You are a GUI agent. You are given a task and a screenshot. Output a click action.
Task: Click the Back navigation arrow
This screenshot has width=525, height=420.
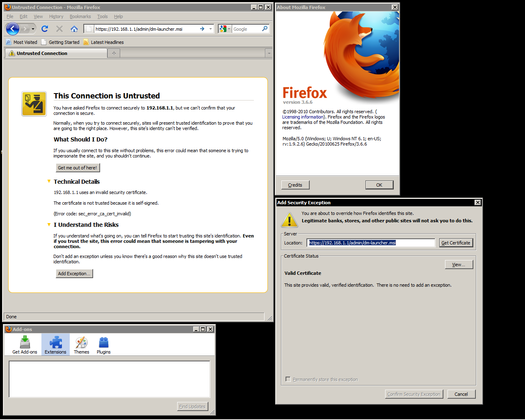coord(13,29)
